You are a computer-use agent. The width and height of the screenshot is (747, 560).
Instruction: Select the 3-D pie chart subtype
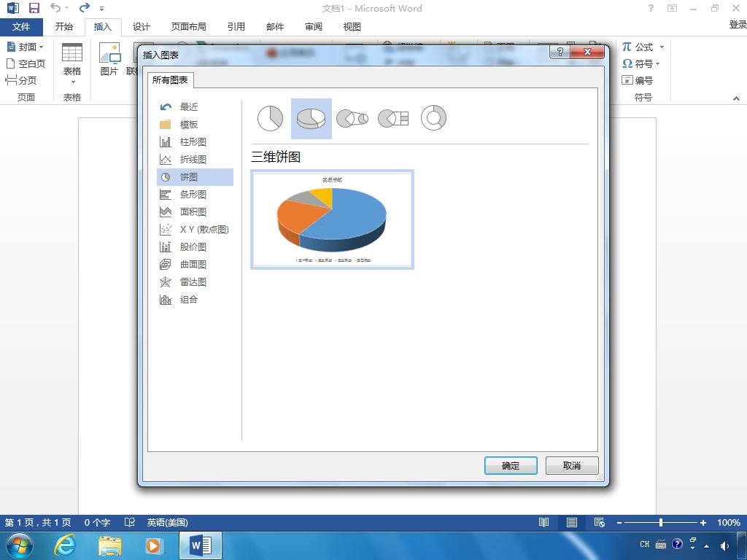point(311,118)
